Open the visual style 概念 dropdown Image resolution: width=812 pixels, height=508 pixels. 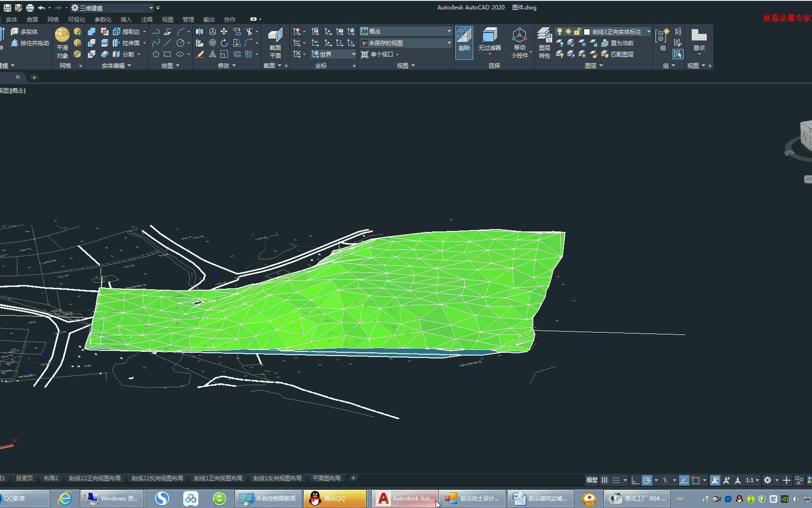(406, 31)
